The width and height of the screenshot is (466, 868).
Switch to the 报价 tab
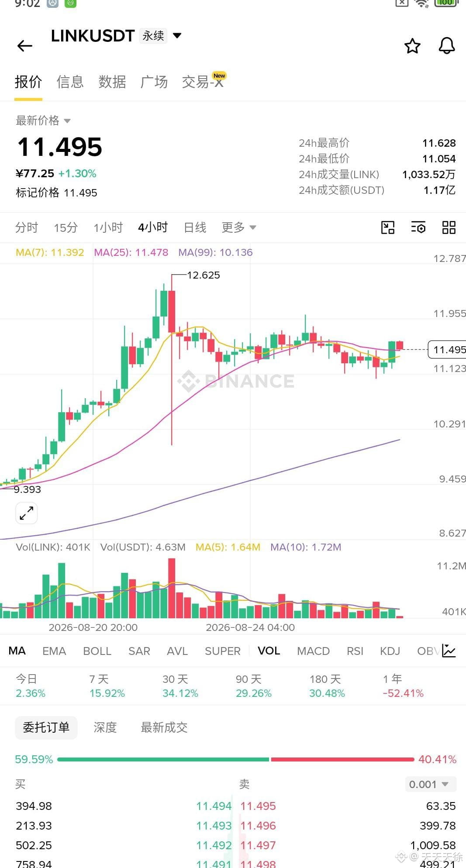pyautogui.click(x=28, y=82)
